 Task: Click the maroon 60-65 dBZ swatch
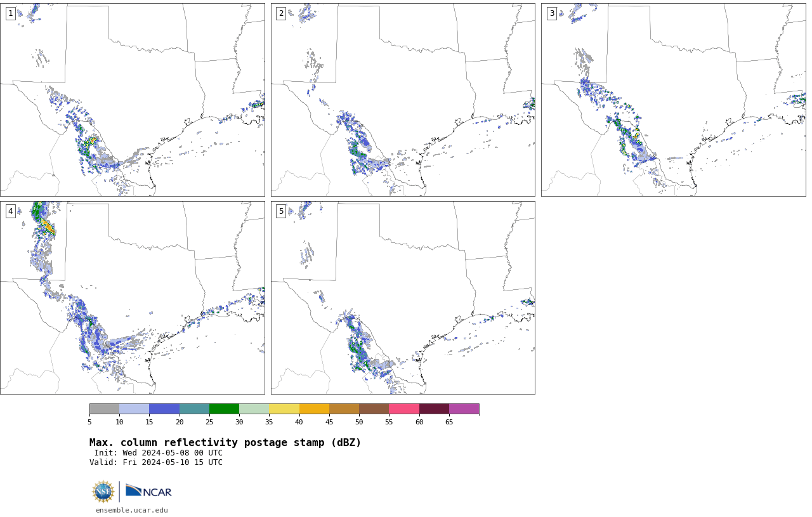pos(434,409)
